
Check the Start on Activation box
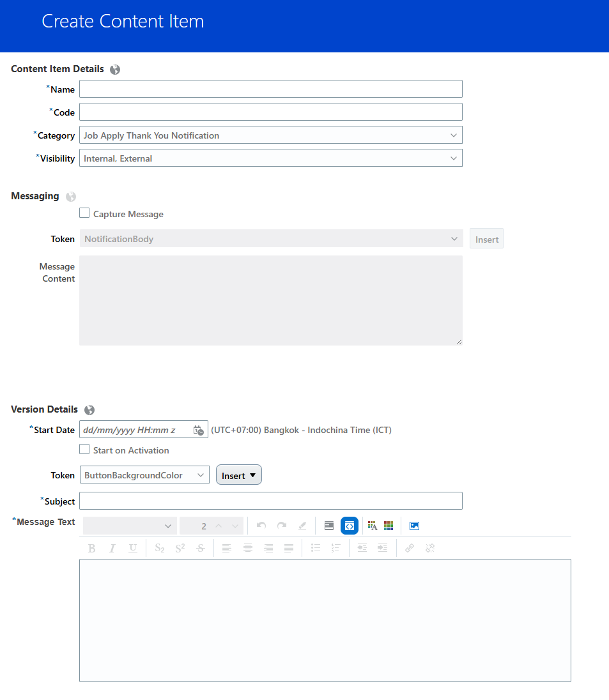click(x=84, y=449)
